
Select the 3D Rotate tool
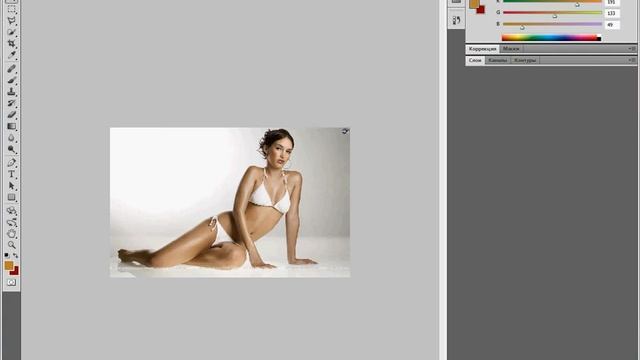[x=11, y=211]
